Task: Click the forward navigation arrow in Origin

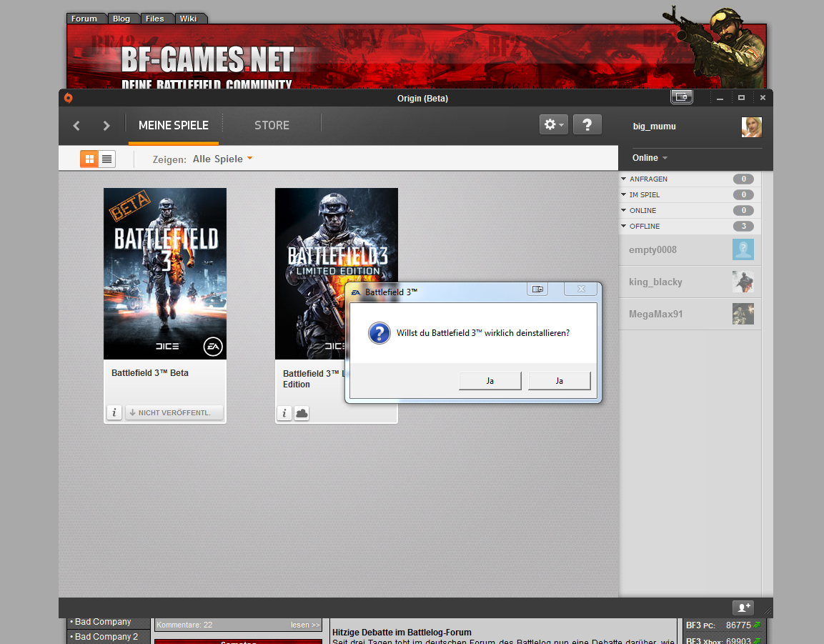Action: 106,126
